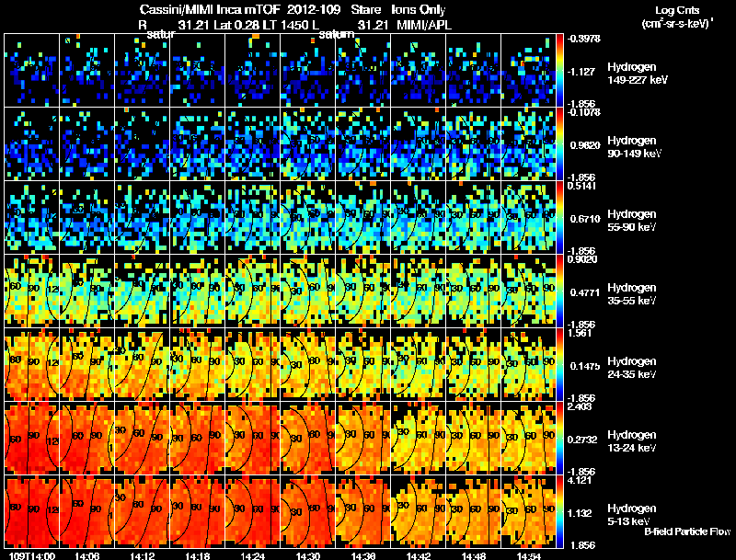Click the '14:06' time axis label
This screenshot has height=560, width=736.
[86, 555]
